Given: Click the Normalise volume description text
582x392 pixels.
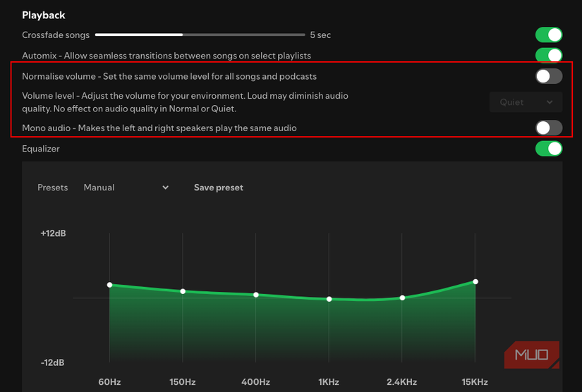Looking at the screenshot, I should 169,76.
